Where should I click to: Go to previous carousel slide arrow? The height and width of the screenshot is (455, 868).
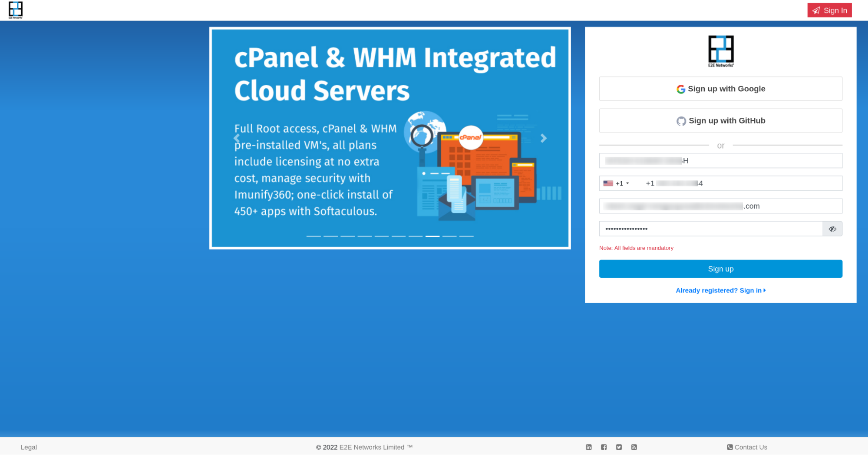[237, 138]
